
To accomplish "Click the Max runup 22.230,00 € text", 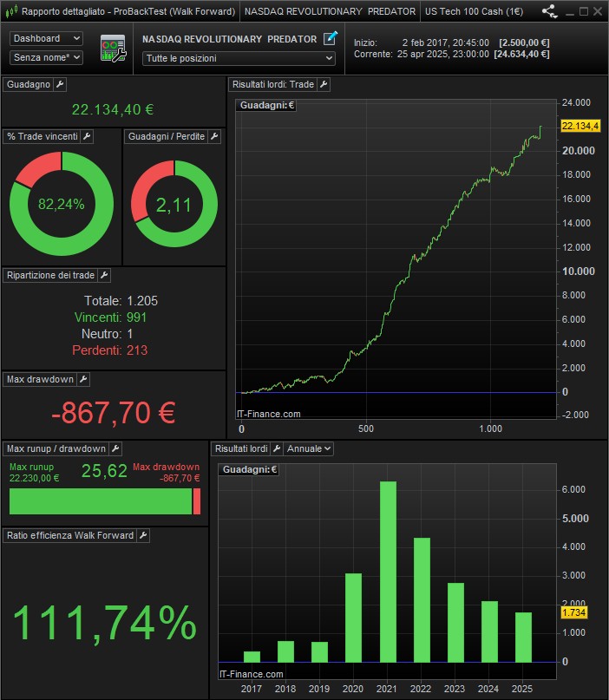I will click(34, 473).
